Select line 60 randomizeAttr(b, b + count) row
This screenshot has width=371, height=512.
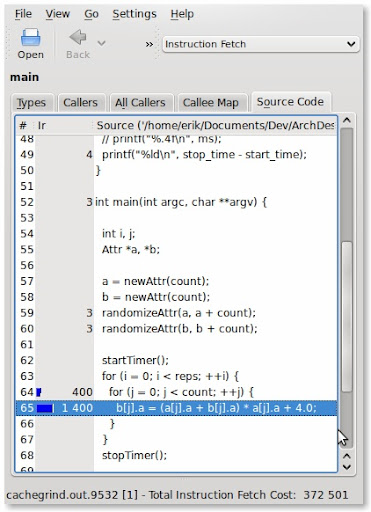point(176,329)
